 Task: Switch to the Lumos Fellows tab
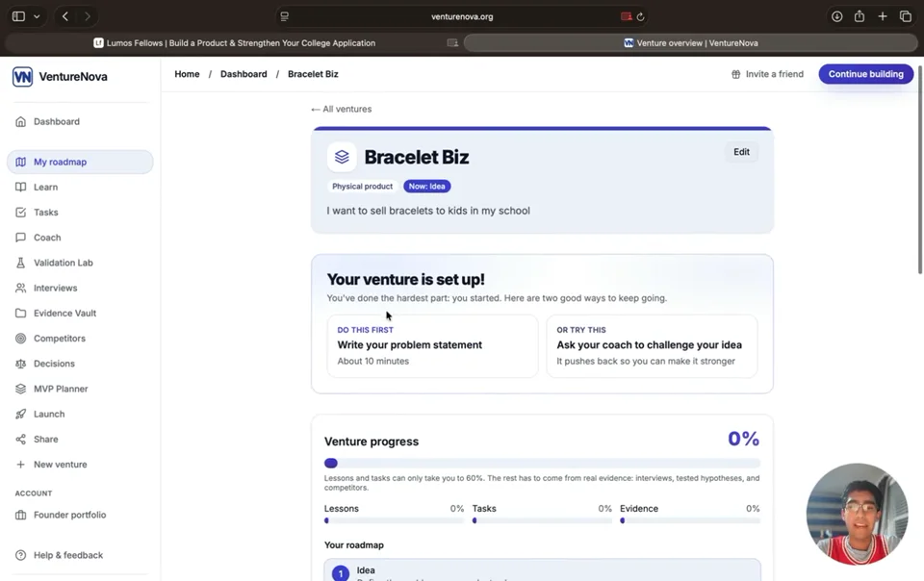(234, 43)
